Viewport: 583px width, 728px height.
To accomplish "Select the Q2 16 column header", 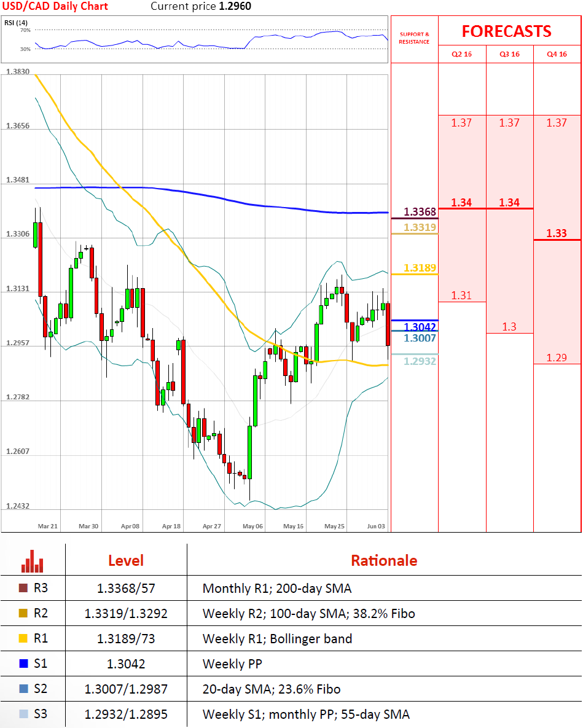I will point(462,54).
